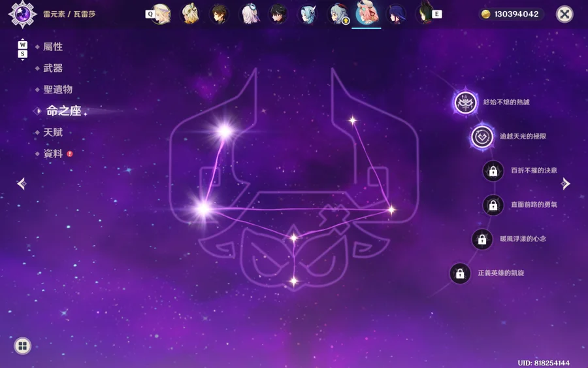Select the dark-green eared avatar beside E

point(424,14)
